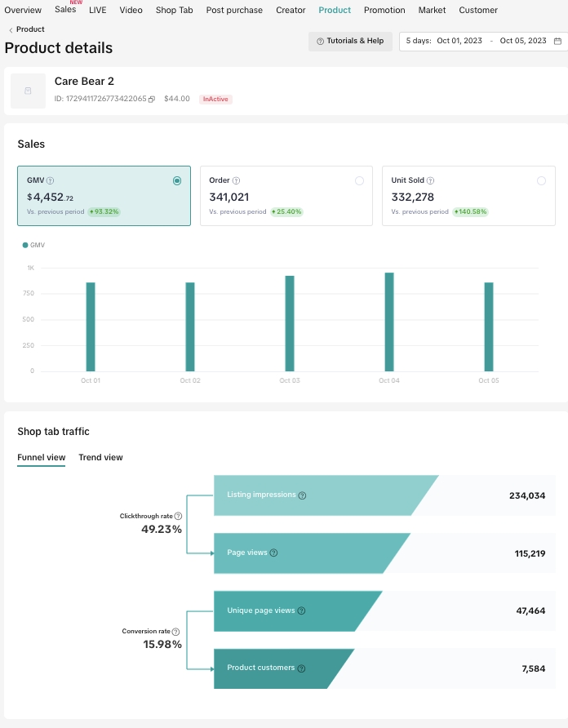
Task: Select the Order metric radio button
Action: [359, 180]
